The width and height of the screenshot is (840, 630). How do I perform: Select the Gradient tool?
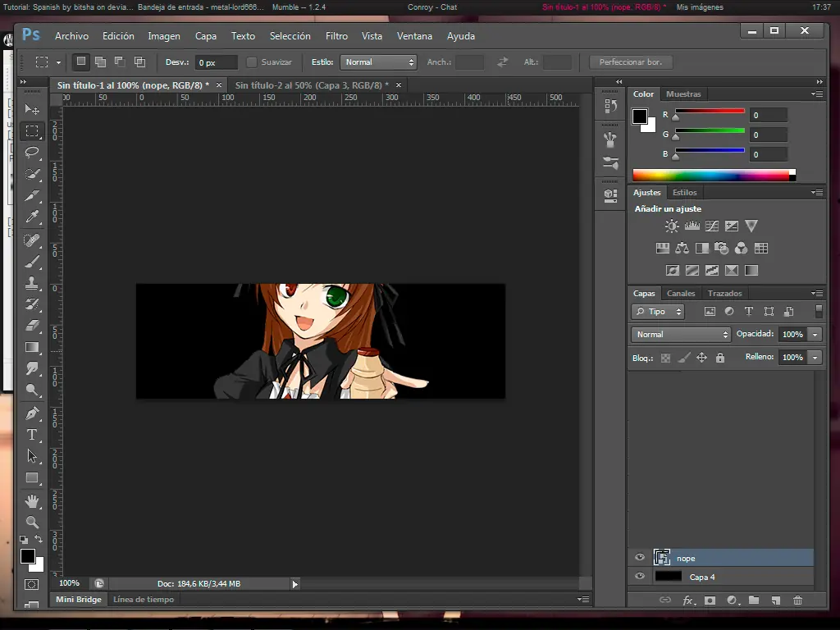tap(32, 347)
